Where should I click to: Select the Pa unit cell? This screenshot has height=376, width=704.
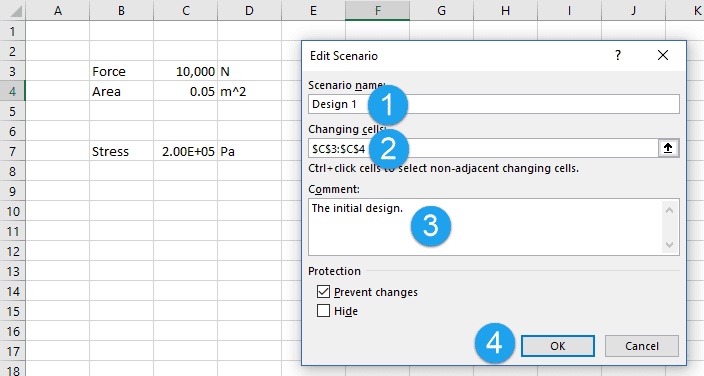pyautogui.click(x=249, y=151)
